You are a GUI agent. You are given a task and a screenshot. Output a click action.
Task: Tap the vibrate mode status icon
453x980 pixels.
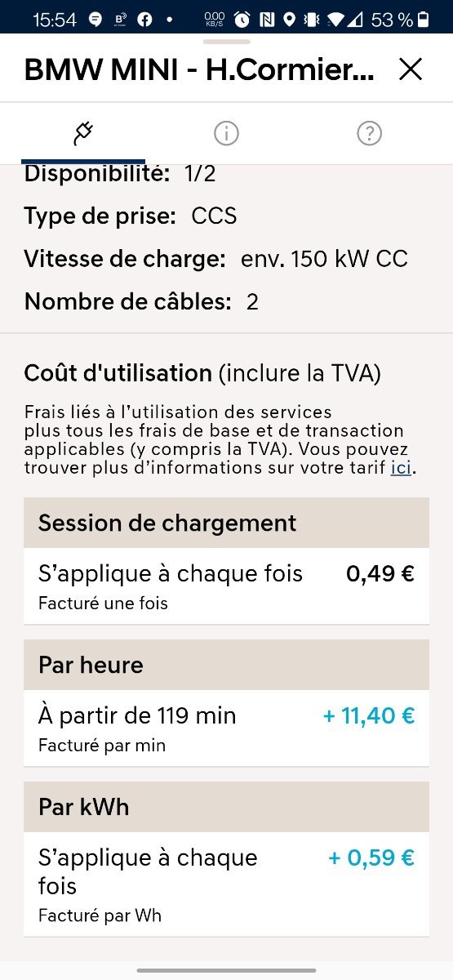[x=311, y=19]
